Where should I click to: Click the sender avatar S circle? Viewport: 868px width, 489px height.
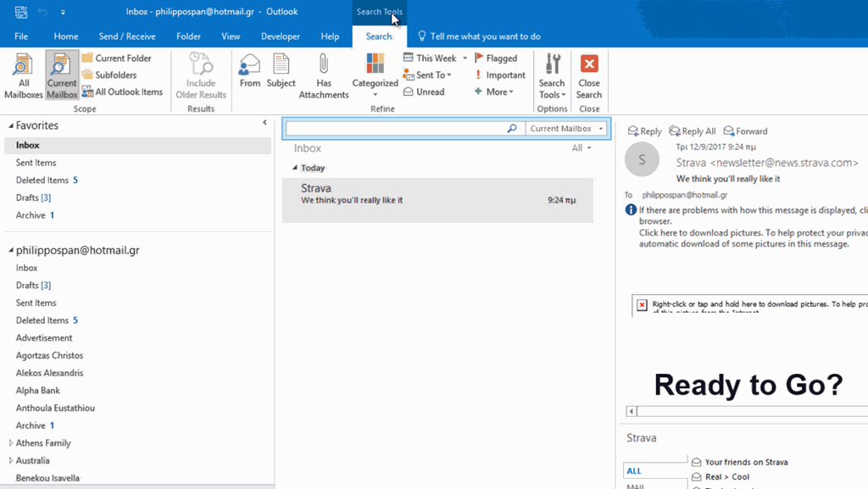642,159
